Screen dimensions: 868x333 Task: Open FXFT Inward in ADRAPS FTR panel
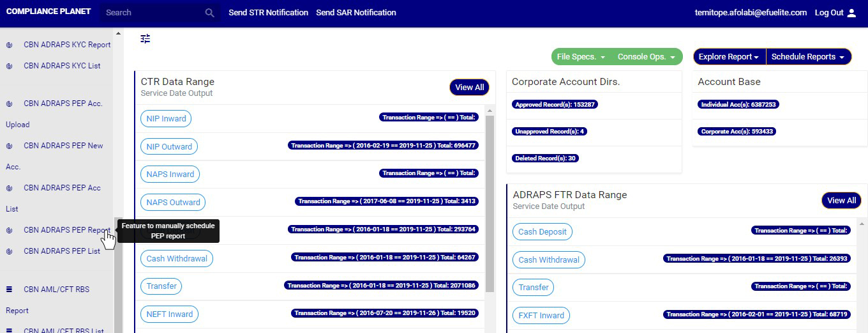[x=541, y=315]
